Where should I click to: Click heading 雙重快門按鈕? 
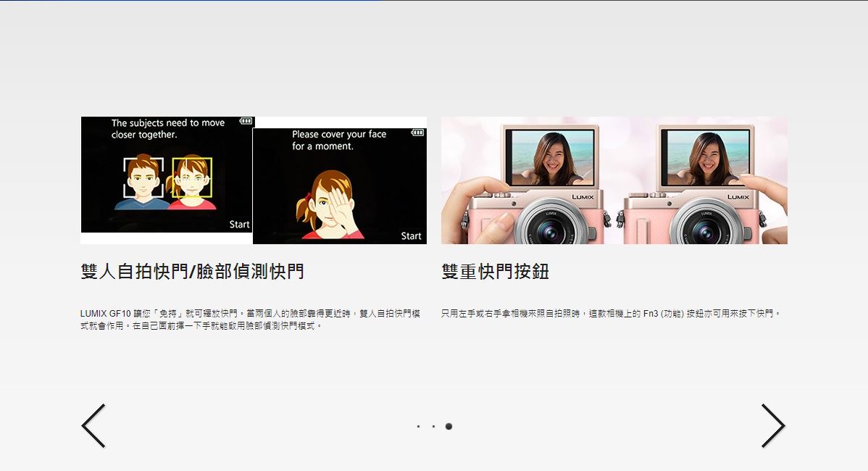[496, 271]
